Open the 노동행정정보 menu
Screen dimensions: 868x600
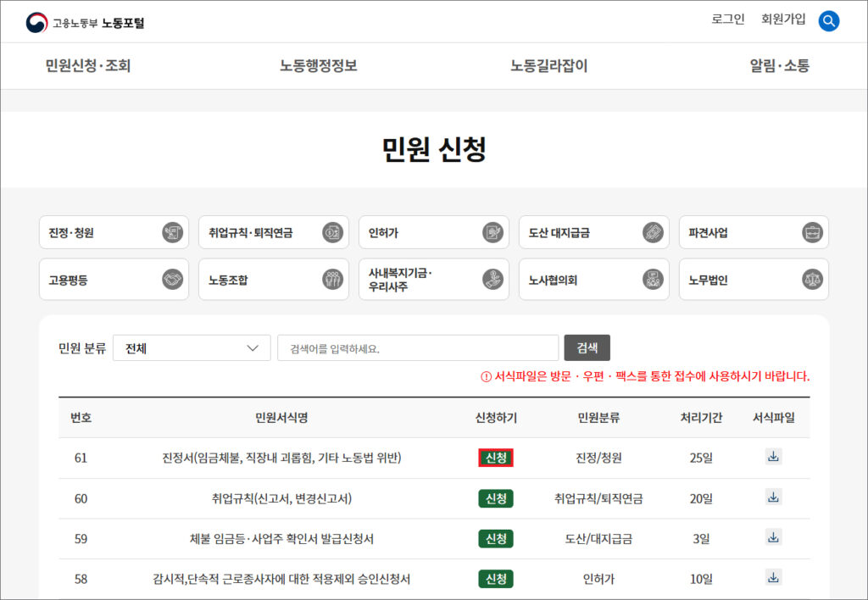click(x=319, y=66)
